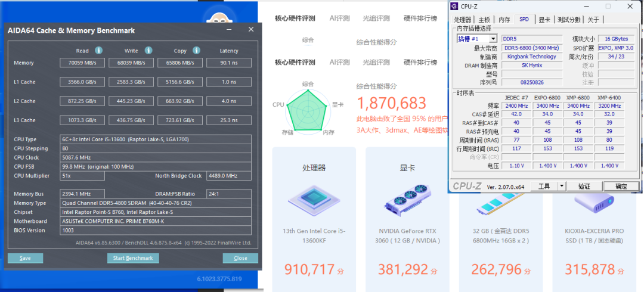The image size is (644, 292).
Task: Click the CPU Multiplier value 51x
Action: coord(82,176)
